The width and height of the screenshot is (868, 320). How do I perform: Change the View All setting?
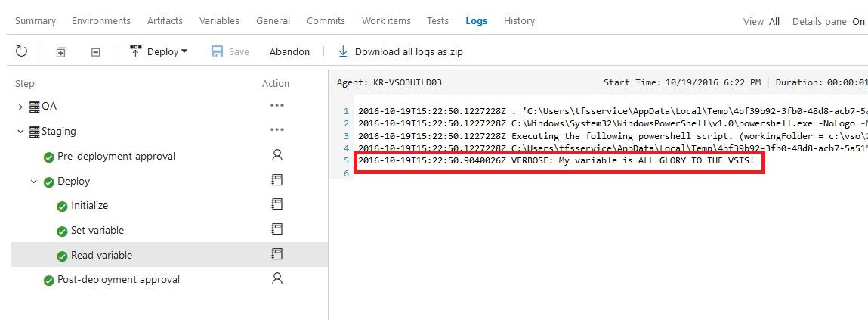coord(761,22)
